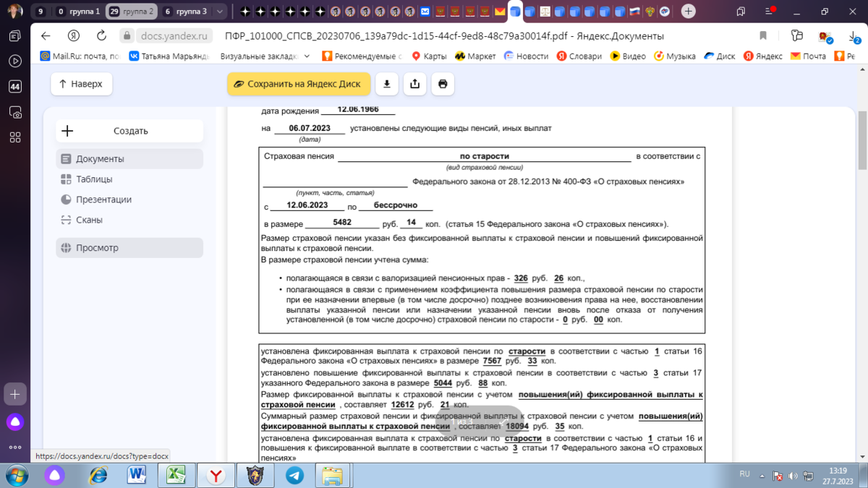Switch to tab group группа 1
The image size is (868, 488).
coord(83,12)
